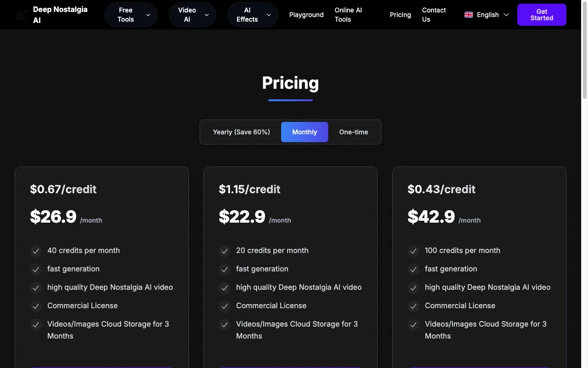
Task: Open the English language selector
Action: 487,15
